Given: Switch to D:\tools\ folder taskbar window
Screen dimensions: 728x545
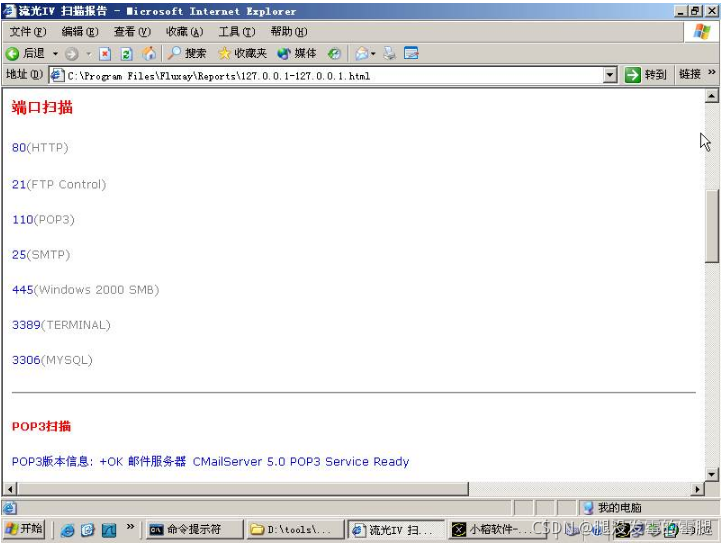Looking at the screenshot, I should 295,529.
